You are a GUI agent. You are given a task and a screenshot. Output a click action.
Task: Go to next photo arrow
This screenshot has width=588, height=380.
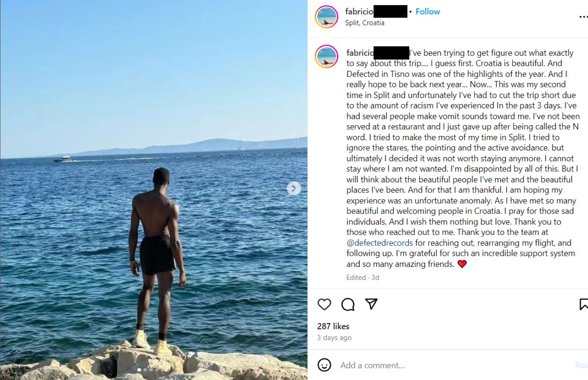[x=294, y=188]
